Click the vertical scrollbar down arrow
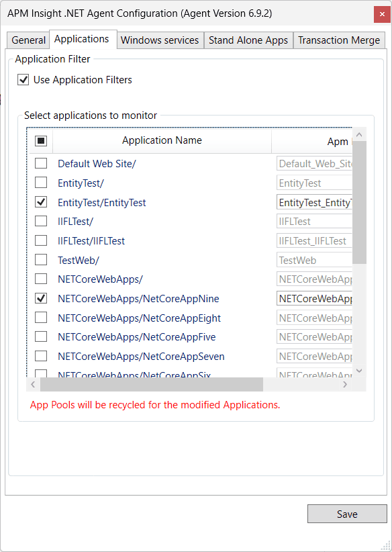The width and height of the screenshot is (392, 552). point(359,370)
